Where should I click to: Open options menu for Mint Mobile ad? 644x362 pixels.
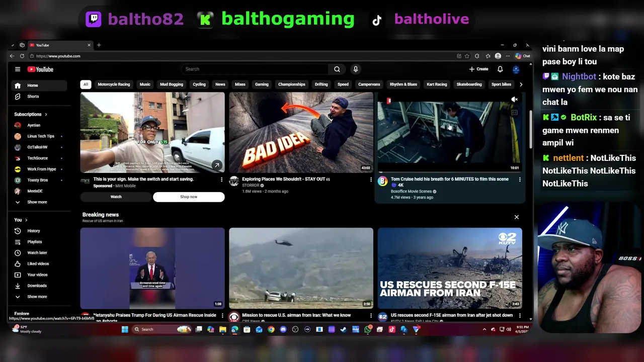tap(221, 179)
